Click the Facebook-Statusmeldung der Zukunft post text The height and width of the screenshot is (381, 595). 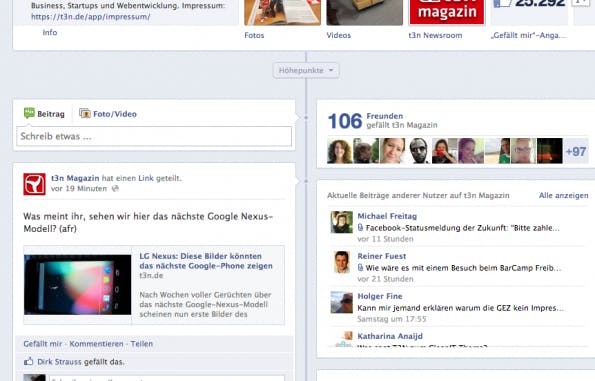tap(462, 228)
